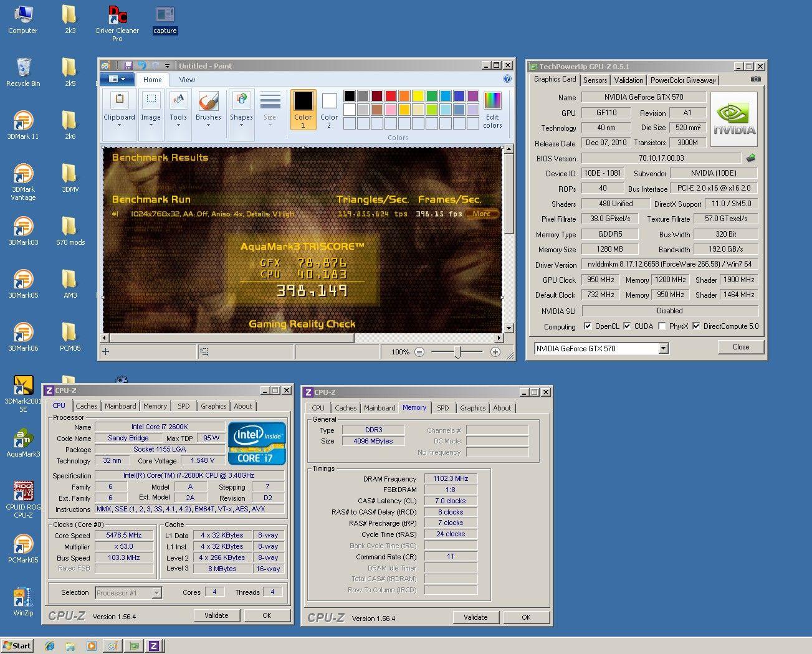Open Quick Access Toolbar customize arrow
Screen dimensions: 812x654
167,66
